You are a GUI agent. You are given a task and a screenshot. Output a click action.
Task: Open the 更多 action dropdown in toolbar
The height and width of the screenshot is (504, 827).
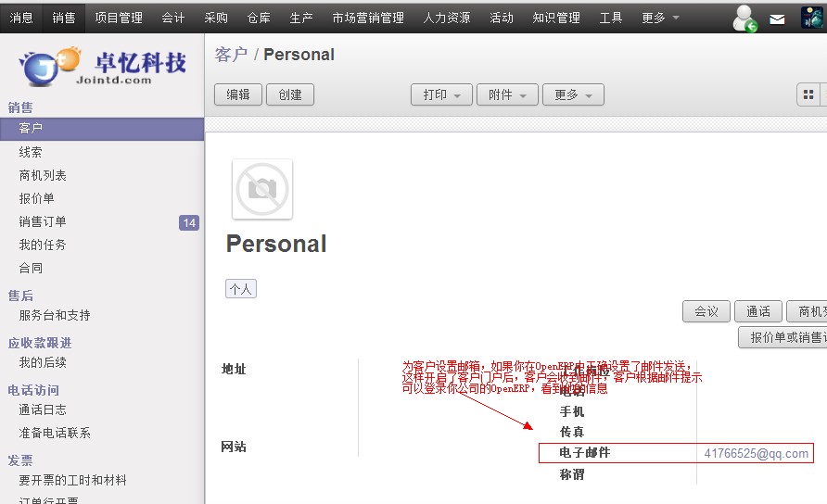tap(574, 94)
